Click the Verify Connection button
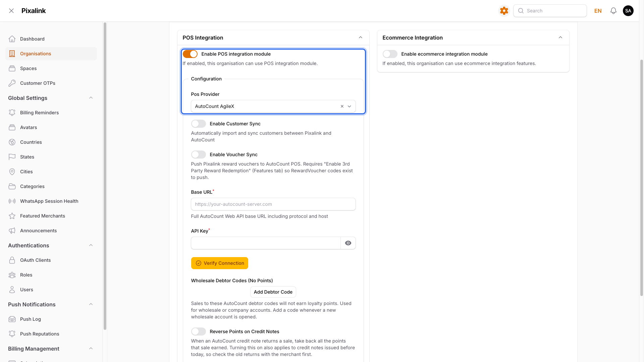The width and height of the screenshot is (644, 362). coord(220,263)
